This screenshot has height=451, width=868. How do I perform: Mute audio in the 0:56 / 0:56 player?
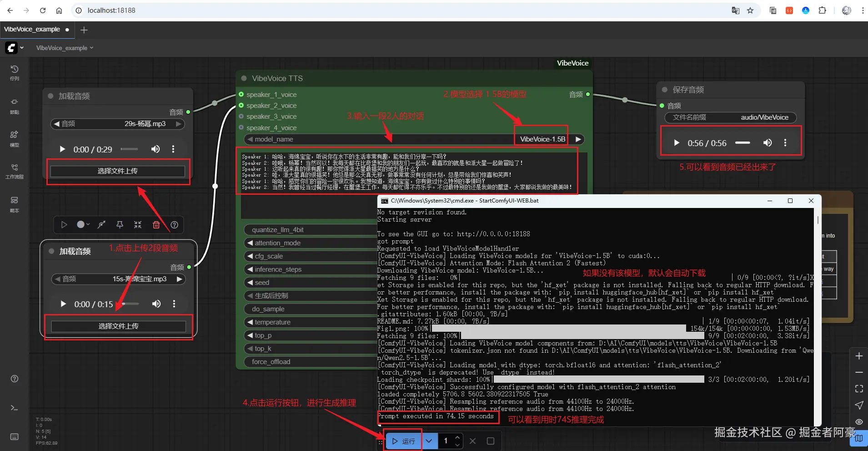[x=768, y=143]
